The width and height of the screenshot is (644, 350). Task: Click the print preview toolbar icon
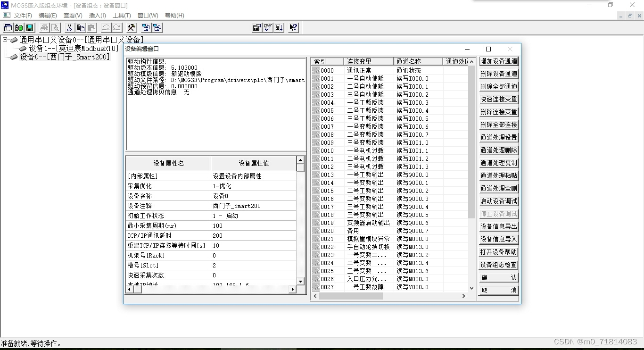pos(55,28)
